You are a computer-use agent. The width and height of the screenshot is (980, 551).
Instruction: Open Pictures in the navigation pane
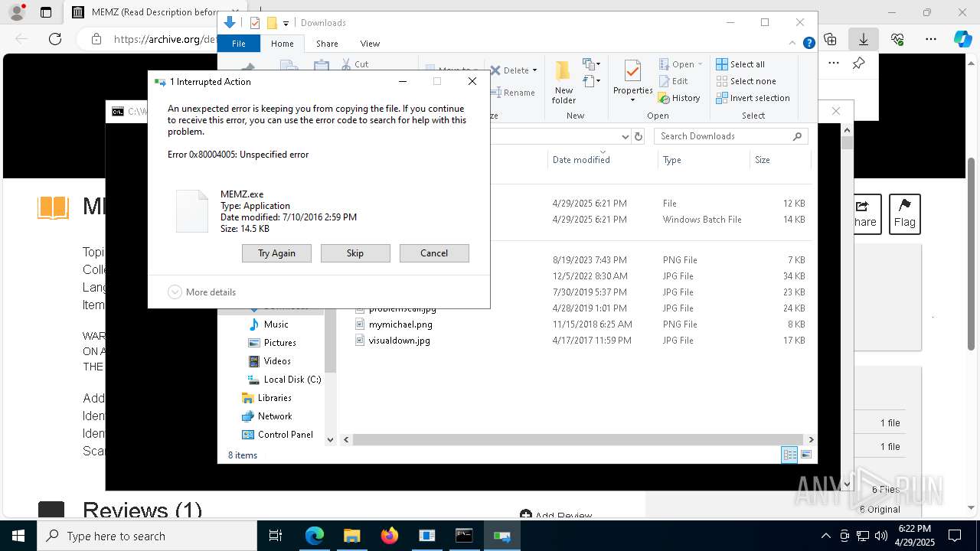point(279,343)
